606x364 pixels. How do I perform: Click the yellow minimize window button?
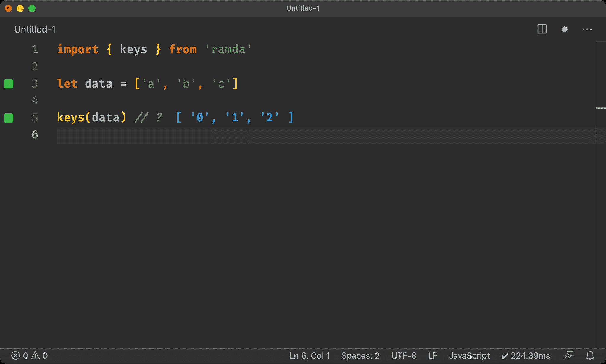[x=20, y=8]
